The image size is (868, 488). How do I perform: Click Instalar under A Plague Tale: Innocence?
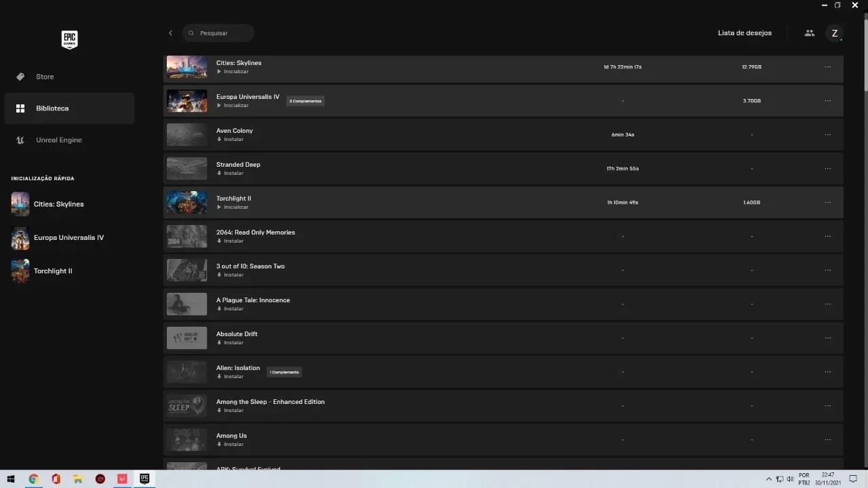(230, 309)
